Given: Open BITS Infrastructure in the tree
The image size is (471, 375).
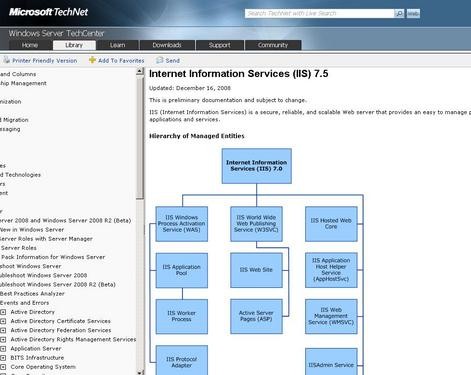Looking at the screenshot, I should [37, 358].
